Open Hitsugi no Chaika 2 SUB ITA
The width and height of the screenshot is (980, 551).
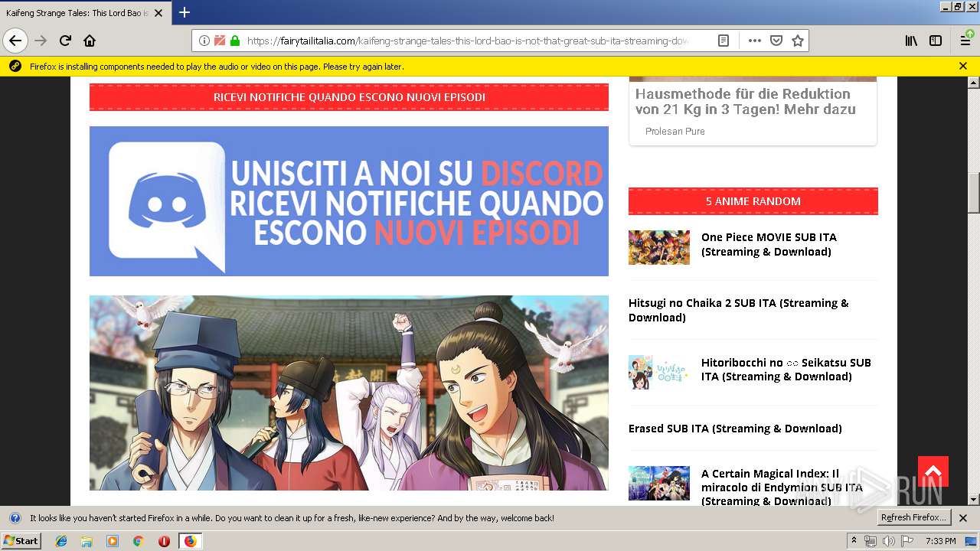click(x=739, y=310)
